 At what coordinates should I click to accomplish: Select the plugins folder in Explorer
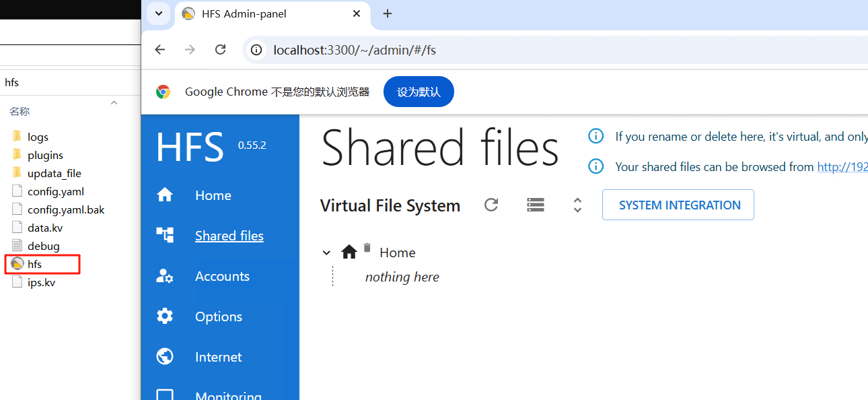coord(45,155)
